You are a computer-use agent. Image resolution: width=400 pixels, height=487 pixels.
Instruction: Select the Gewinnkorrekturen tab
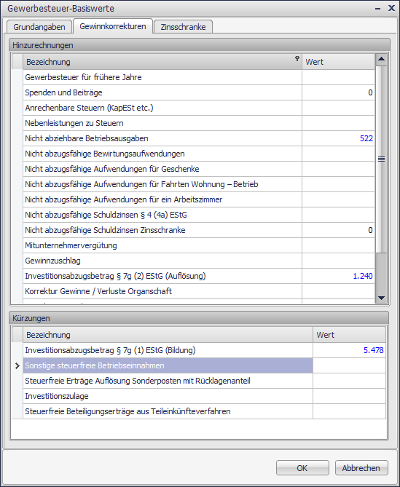pyautogui.click(x=113, y=26)
